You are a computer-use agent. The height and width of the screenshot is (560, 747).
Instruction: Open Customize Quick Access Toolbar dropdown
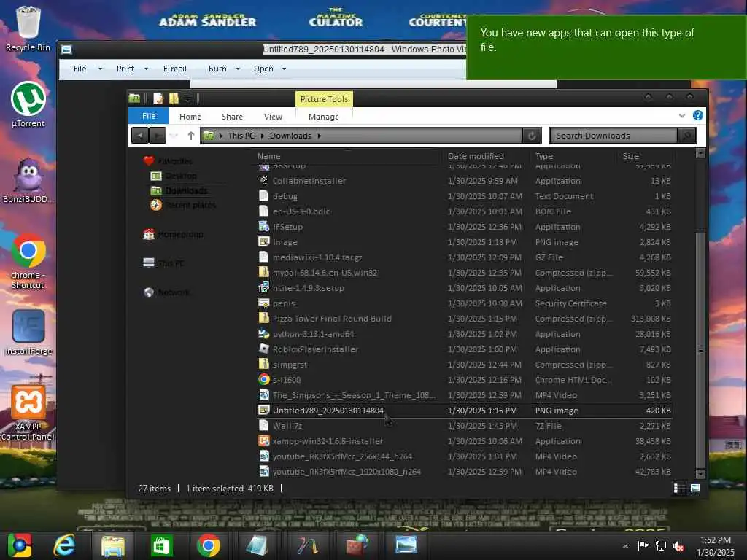coord(187,99)
